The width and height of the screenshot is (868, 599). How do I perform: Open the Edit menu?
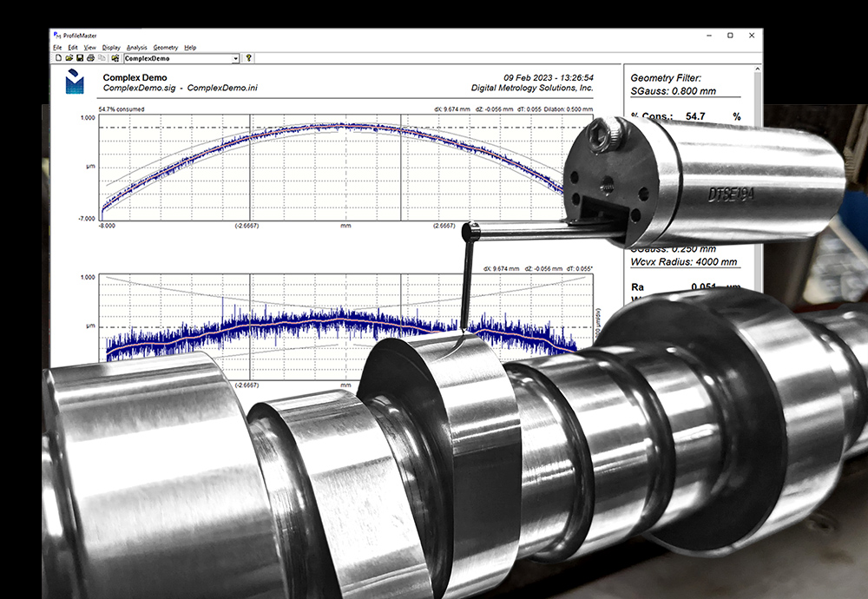71,47
